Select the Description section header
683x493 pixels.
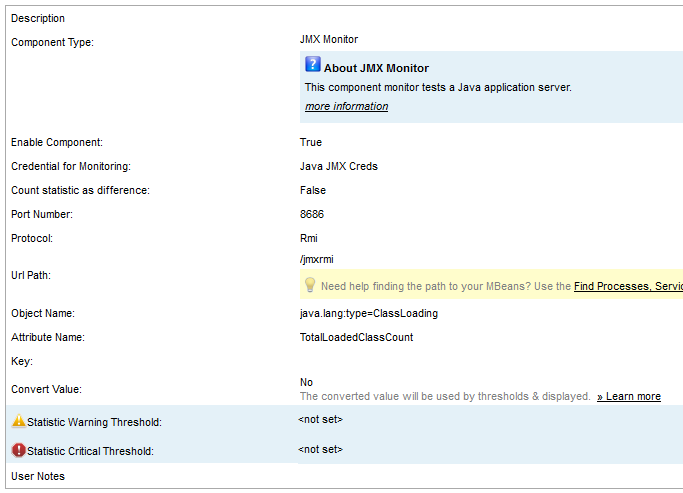click(38, 18)
